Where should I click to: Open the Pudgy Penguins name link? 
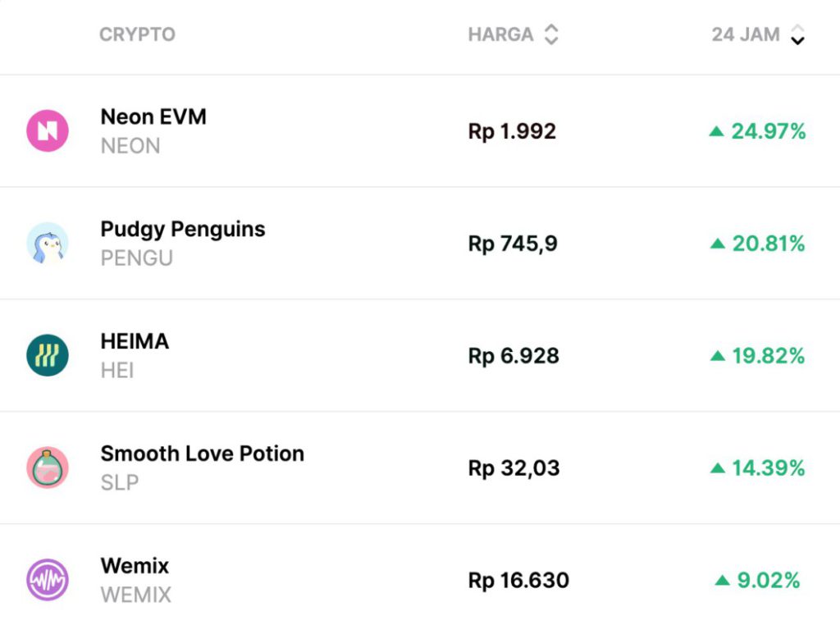click(x=183, y=229)
